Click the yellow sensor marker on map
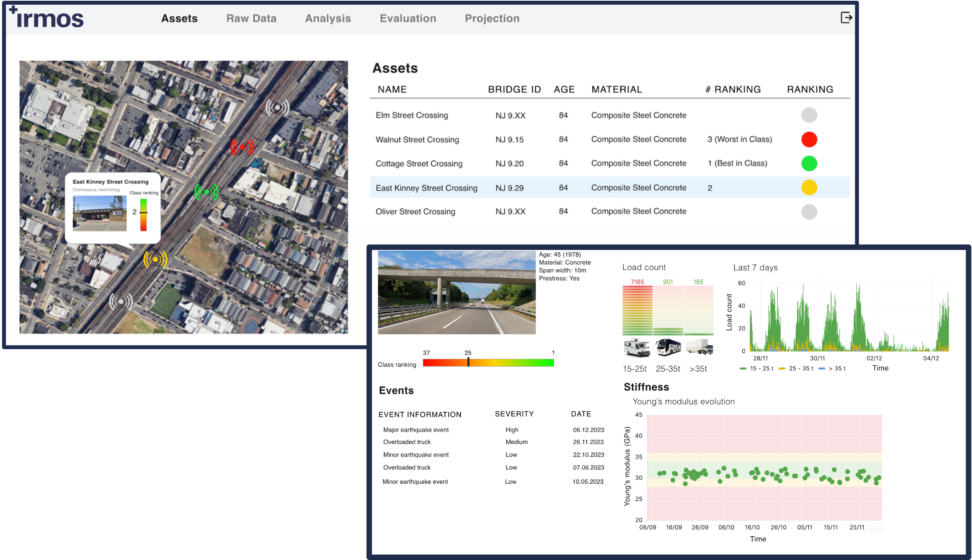This screenshot has height=560, width=972. coord(155,259)
